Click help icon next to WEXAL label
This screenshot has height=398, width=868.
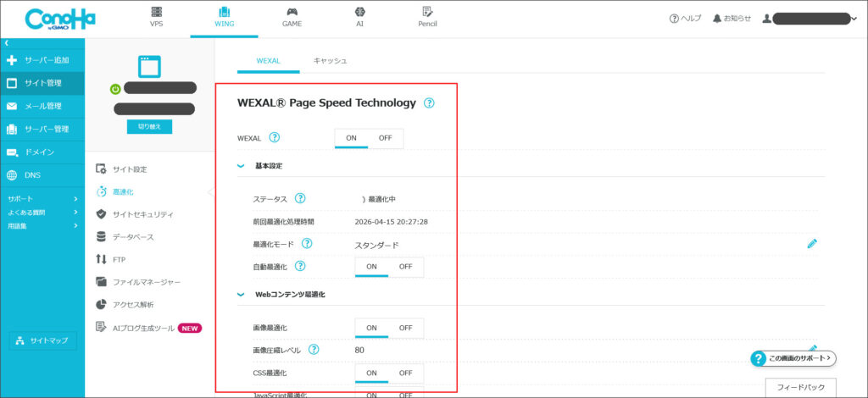click(x=274, y=138)
